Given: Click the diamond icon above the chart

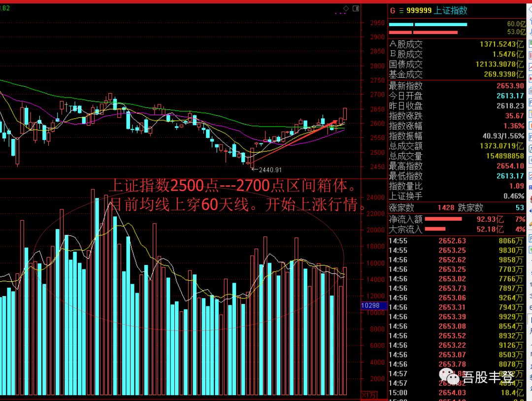Looking at the screenshot, I should click(346, 8).
